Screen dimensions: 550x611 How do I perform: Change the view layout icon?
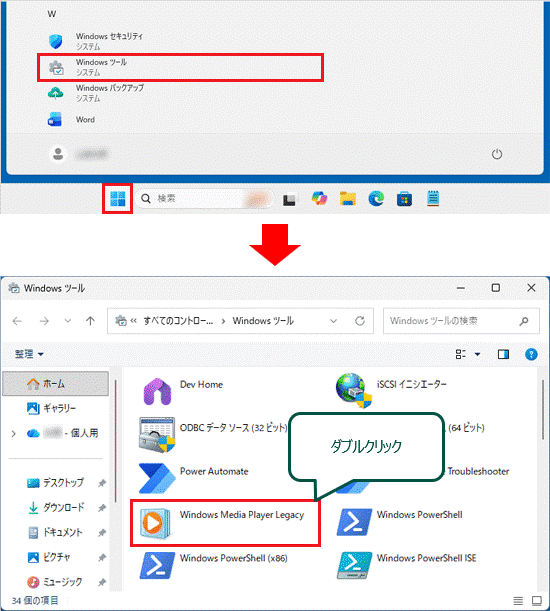coord(461,354)
